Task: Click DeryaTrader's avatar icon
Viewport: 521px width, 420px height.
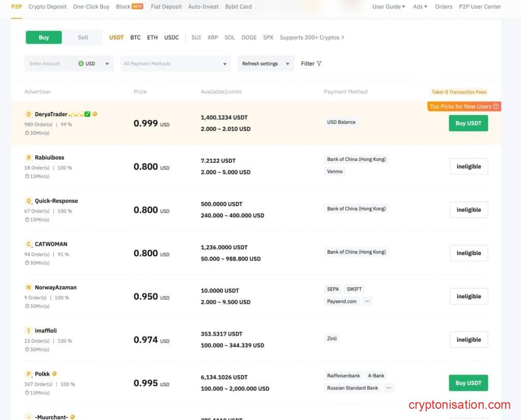Action: 28,114
